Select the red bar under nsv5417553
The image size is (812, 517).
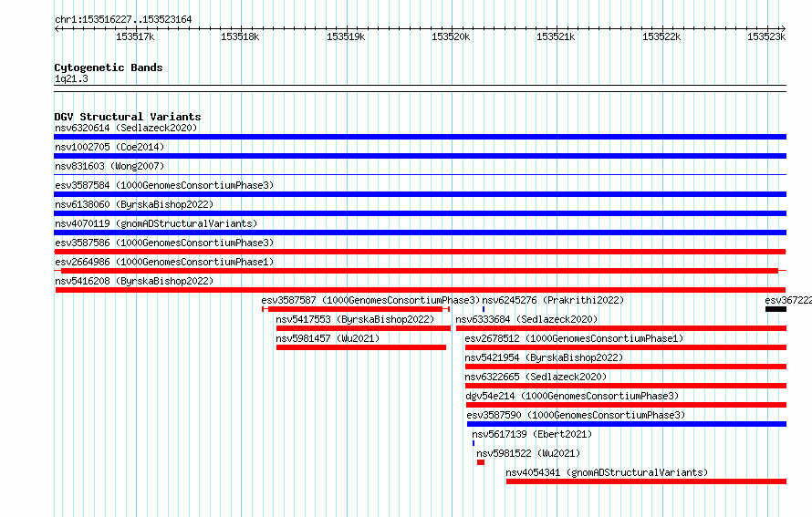363,328
